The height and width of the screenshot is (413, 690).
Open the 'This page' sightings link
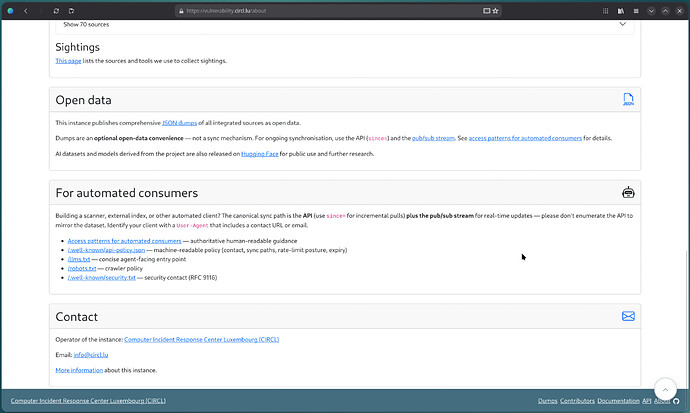coord(68,61)
